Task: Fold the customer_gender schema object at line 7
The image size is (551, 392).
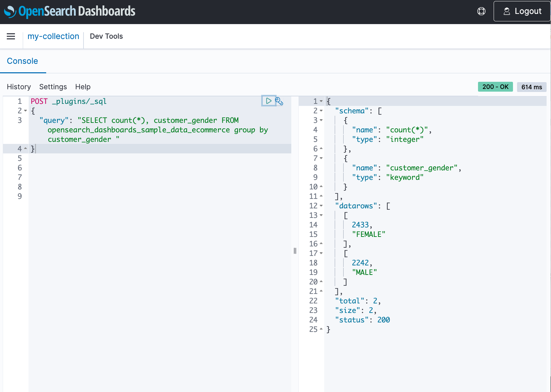Action: [x=321, y=158]
